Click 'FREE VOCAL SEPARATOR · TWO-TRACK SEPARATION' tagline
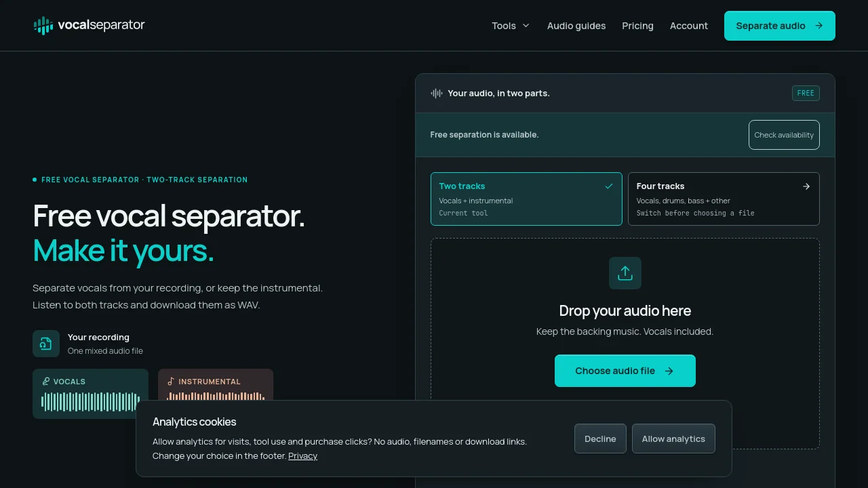 144,180
